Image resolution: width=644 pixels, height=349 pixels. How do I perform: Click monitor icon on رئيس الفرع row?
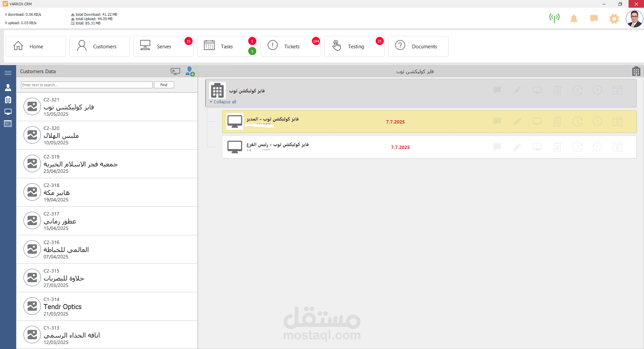537,147
